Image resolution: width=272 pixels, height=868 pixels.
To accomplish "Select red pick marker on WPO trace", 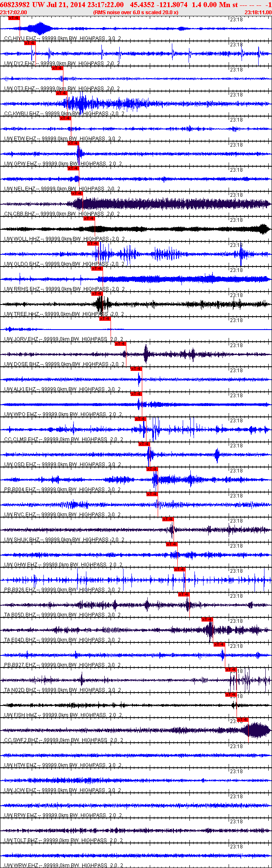I will [136, 394].
